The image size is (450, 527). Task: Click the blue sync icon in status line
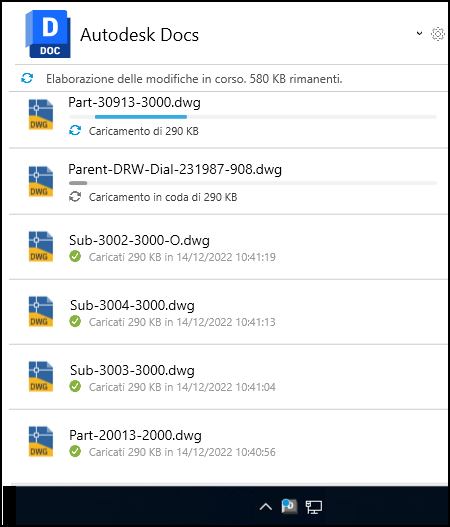click(x=27, y=78)
